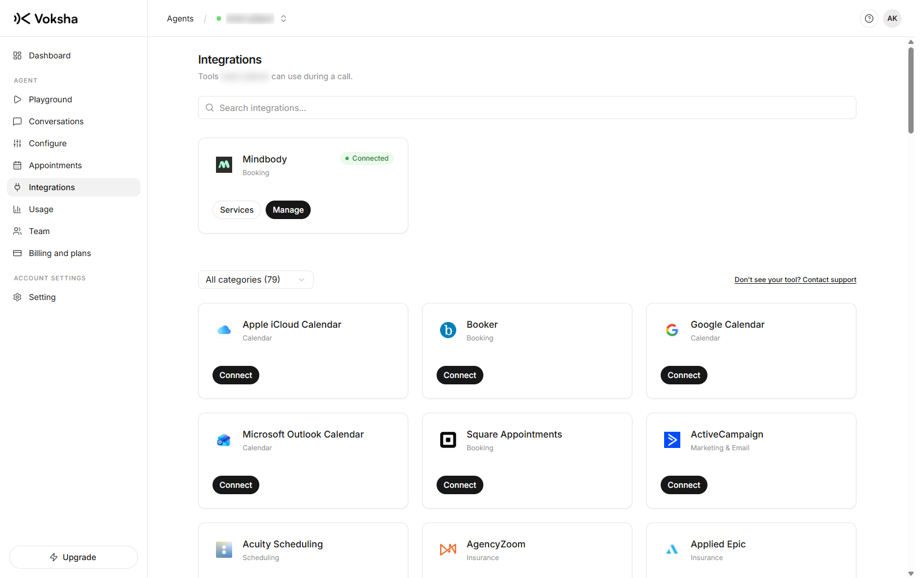
Task: Click the Mindbody Services button
Action: [x=237, y=210]
